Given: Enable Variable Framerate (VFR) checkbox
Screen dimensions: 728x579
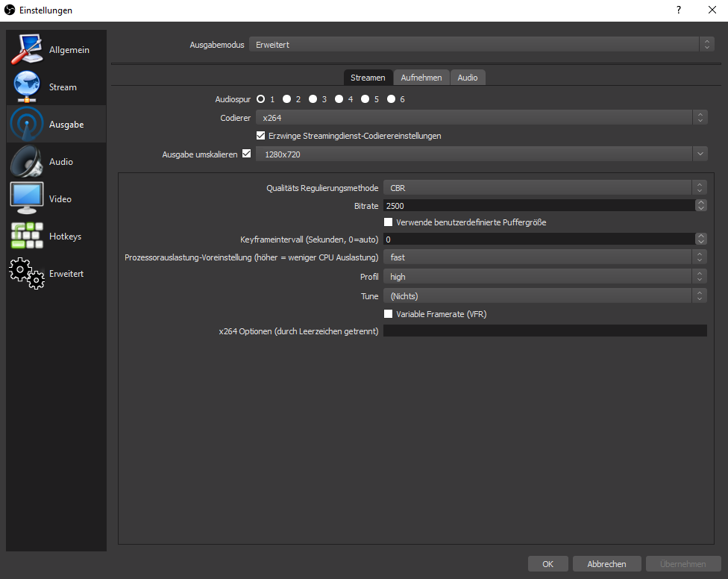Looking at the screenshot, I should tap(388, 314).
